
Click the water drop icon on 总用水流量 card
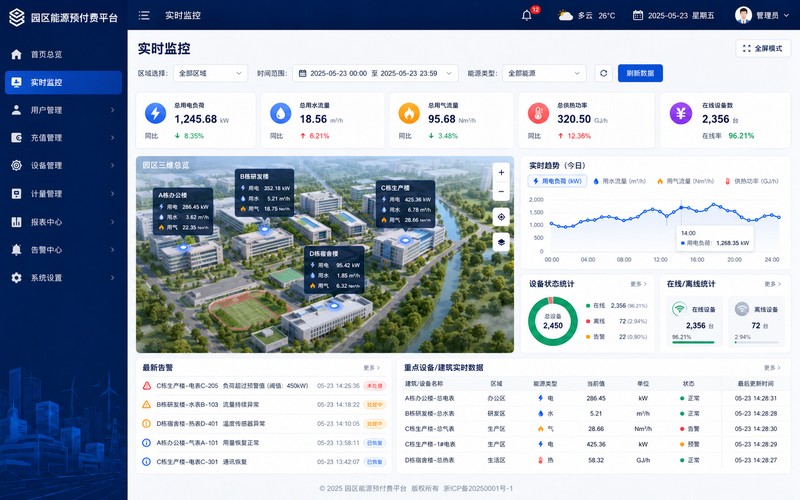point(281,113)
